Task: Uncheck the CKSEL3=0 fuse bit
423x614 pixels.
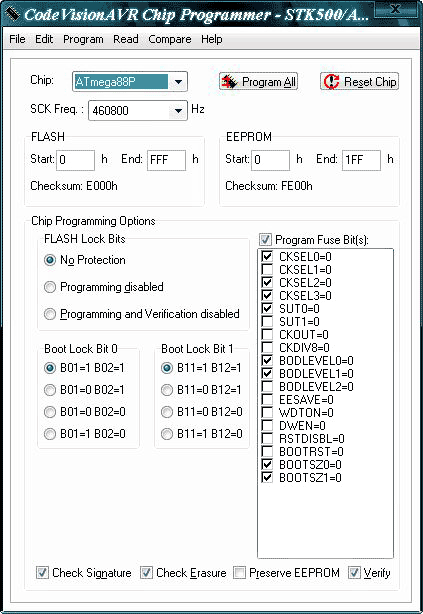Action: pyautogui.click(x=267, y=295)
